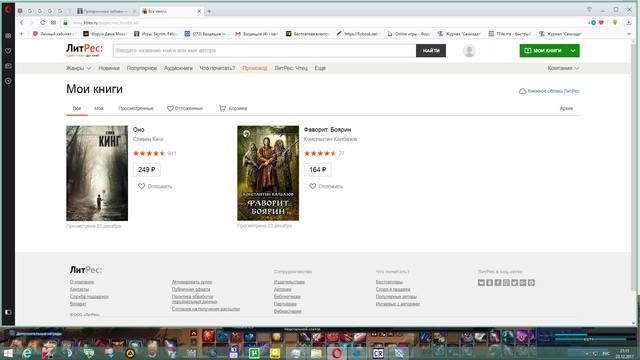Viewport: 640px width, 360px height.
Task: Open the LitRes book cloud link
Action: click(549, 91)
